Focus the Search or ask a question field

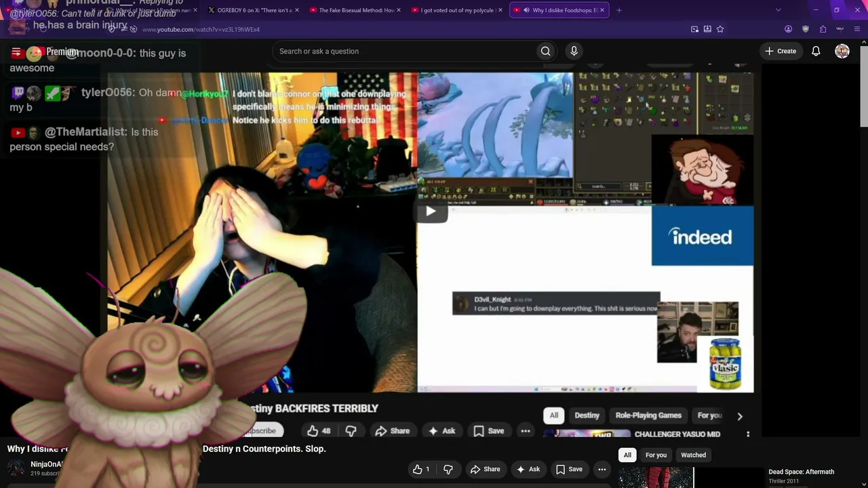404,52
